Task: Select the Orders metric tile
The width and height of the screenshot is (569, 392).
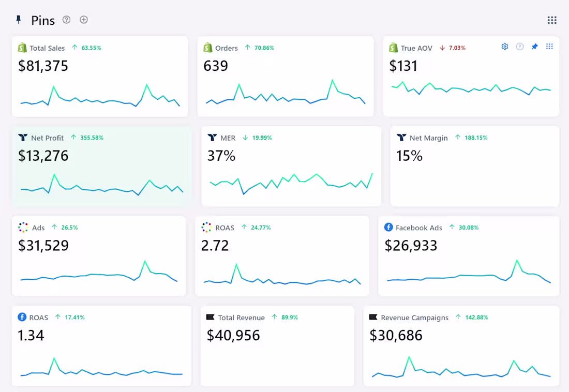Action: 286,77
